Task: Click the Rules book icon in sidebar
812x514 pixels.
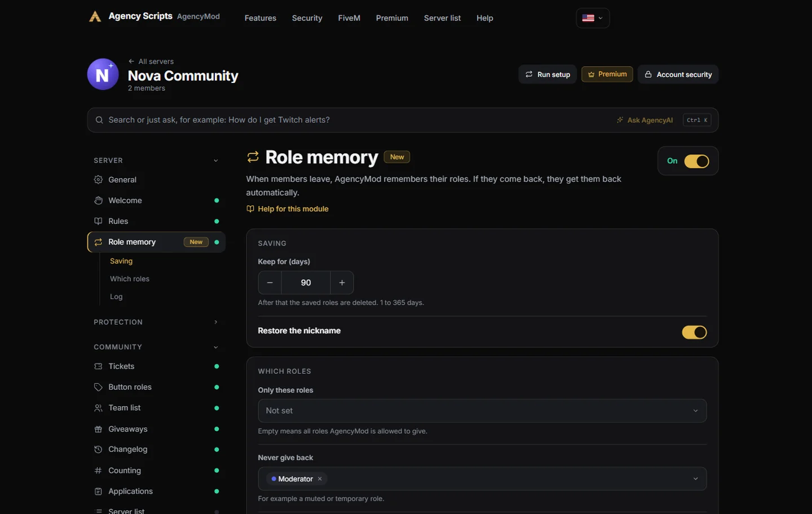Action: pos(98,221)
